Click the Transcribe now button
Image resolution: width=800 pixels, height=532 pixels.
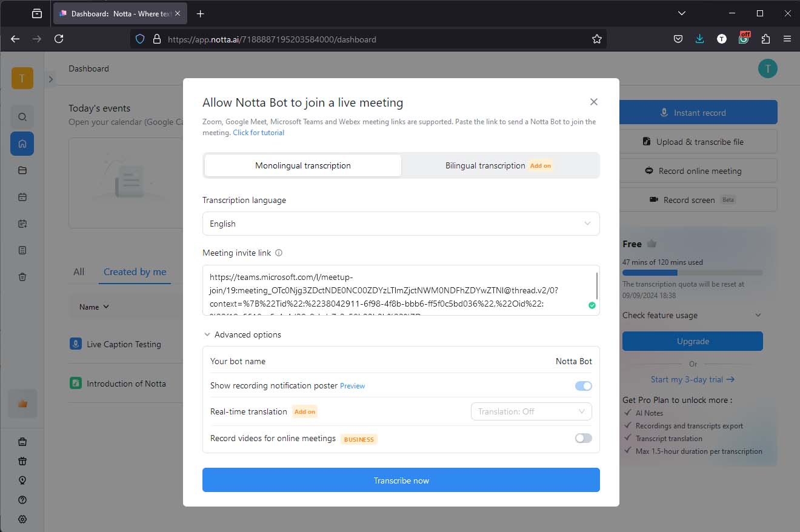[401, 480]
